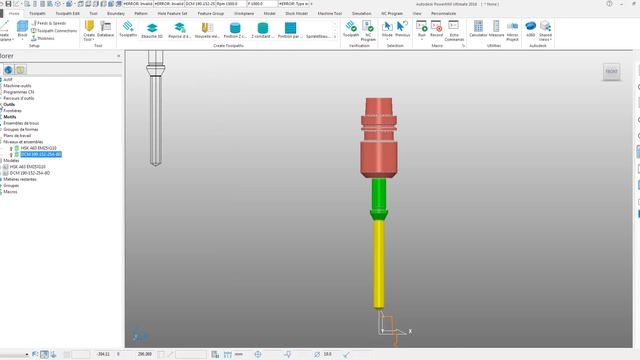Expand the toolpath strategies gallery
The width and height of the screenshot is (640, 360).
pyautogui.click(x=335, y=37)
